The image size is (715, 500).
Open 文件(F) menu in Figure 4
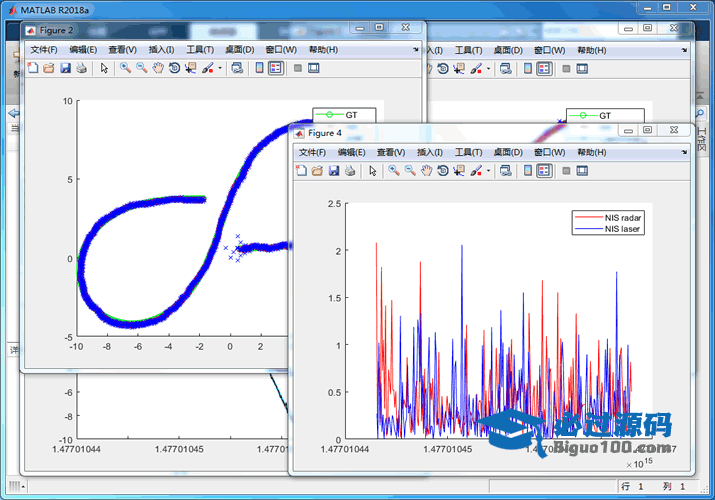(312, 152)
